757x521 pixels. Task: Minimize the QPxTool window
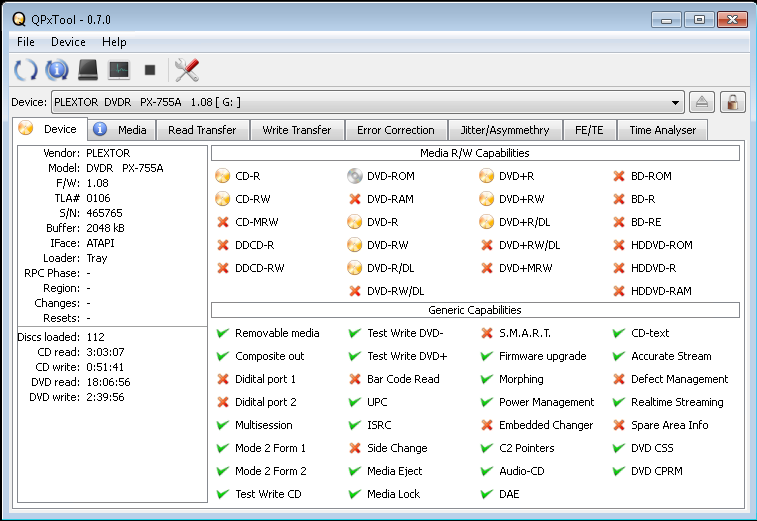click(666, 20)
